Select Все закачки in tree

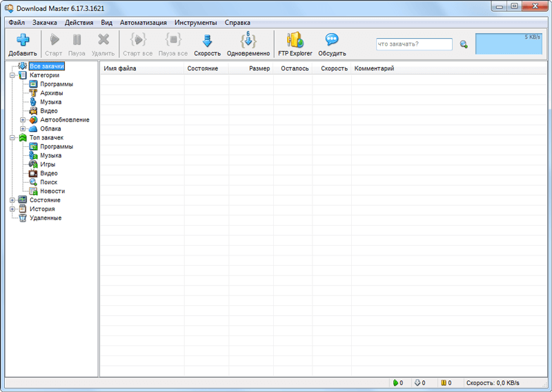(x=47, y=66)
